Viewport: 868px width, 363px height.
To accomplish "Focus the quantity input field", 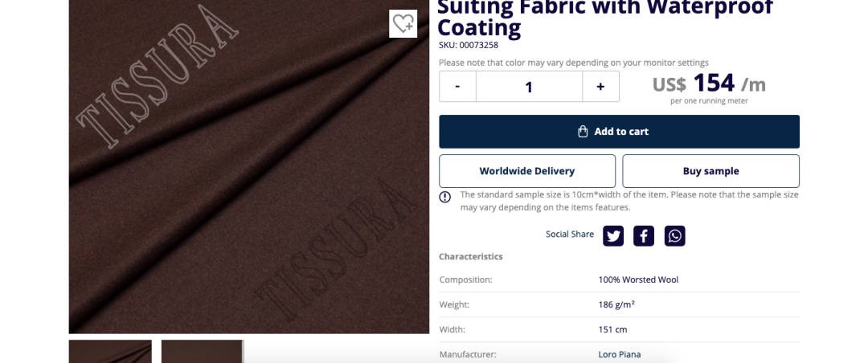I will coord(529,86).
